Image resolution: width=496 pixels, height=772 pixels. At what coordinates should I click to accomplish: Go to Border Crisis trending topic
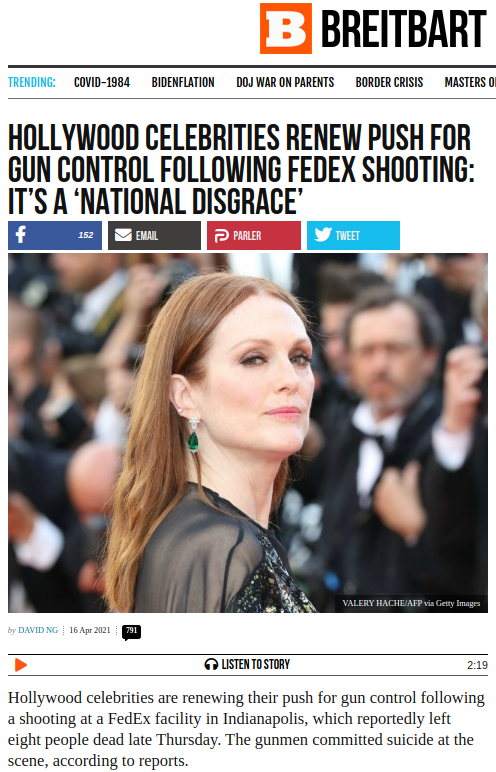(389, 82)
